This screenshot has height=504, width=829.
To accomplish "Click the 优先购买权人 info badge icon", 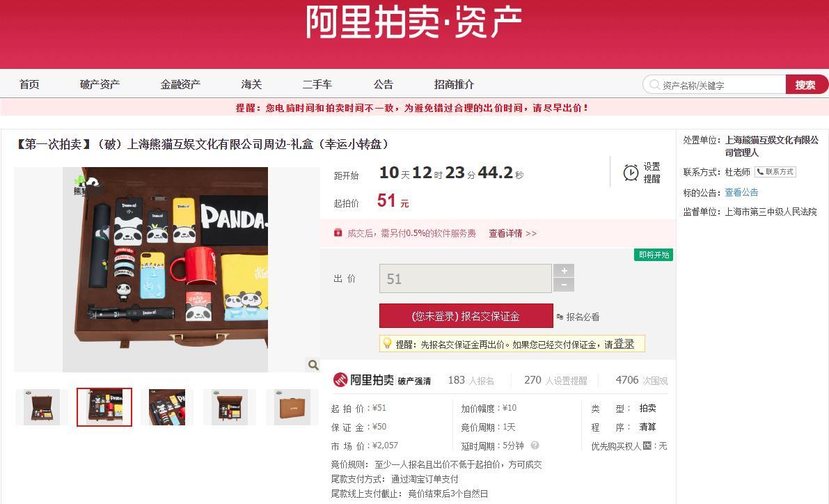I will click(x=647, y=446).
